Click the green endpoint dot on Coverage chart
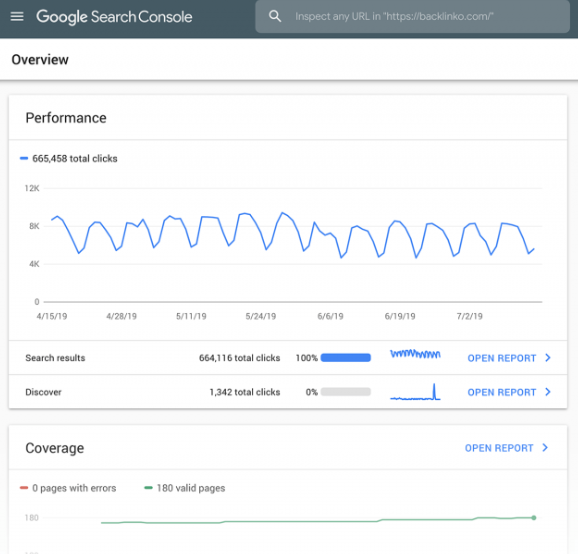The height and width of the screenshot is (554, 578). pyautogui.click(x=534, y=518)
